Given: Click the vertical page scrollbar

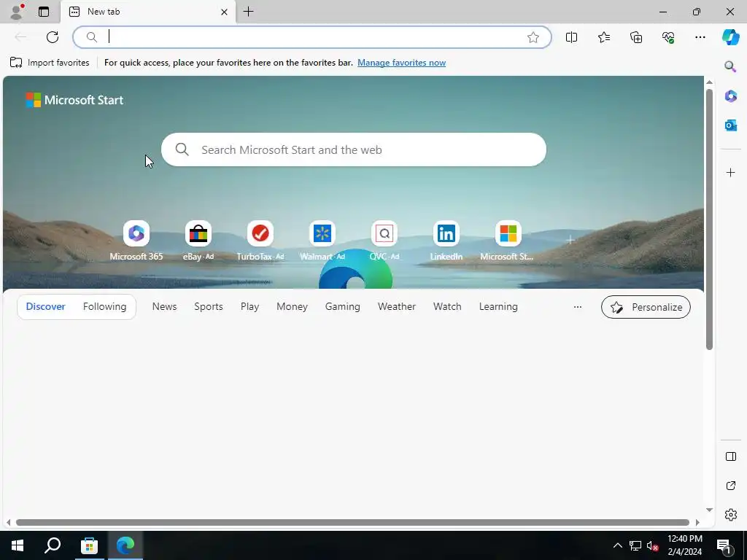Looking at the screenshot, I should 709,219.
